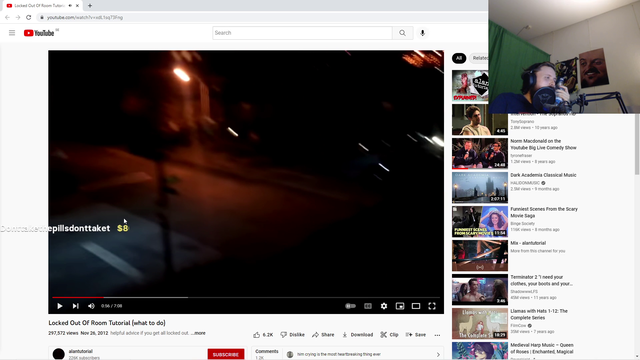
Task: Click the video title text
Action: click(x=107, y=323)
